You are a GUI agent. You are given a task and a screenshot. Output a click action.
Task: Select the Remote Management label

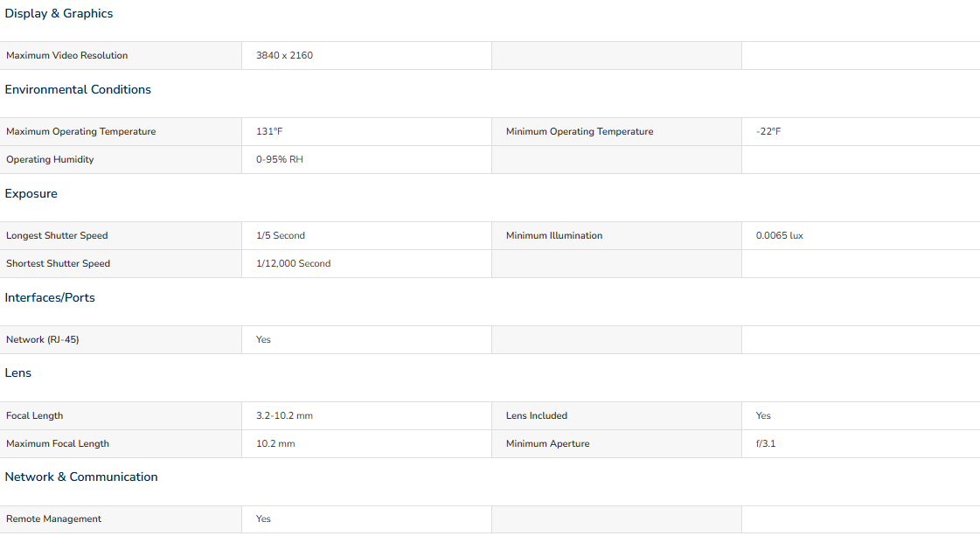tap(53, 519)
